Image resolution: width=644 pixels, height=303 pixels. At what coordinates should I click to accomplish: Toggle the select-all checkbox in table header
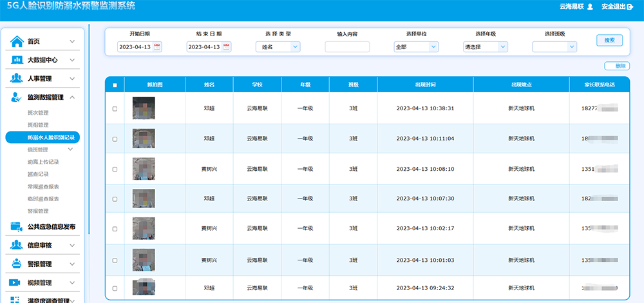[x=115, y=85]
